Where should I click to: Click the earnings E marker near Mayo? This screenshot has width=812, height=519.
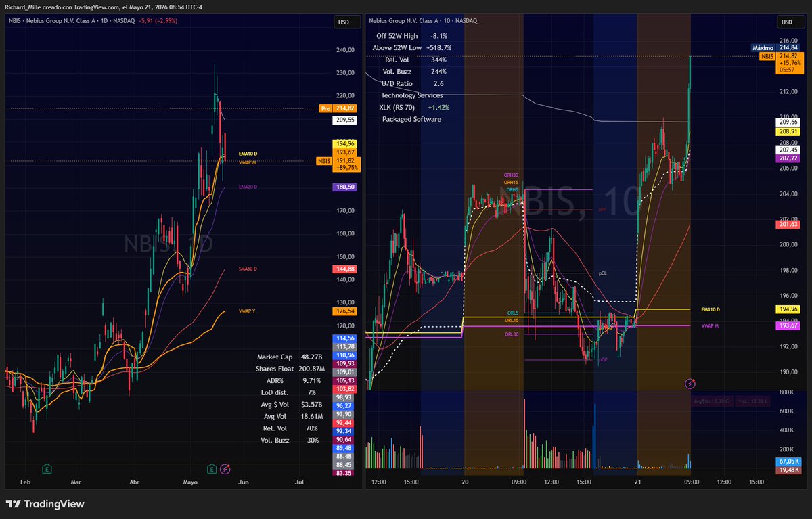[x=212, y=468]
